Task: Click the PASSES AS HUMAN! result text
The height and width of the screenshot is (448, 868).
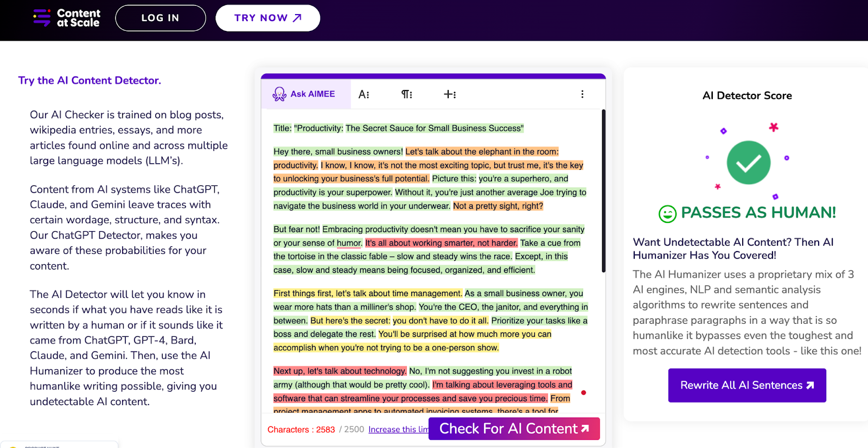Action: click(x=758, y=213)
